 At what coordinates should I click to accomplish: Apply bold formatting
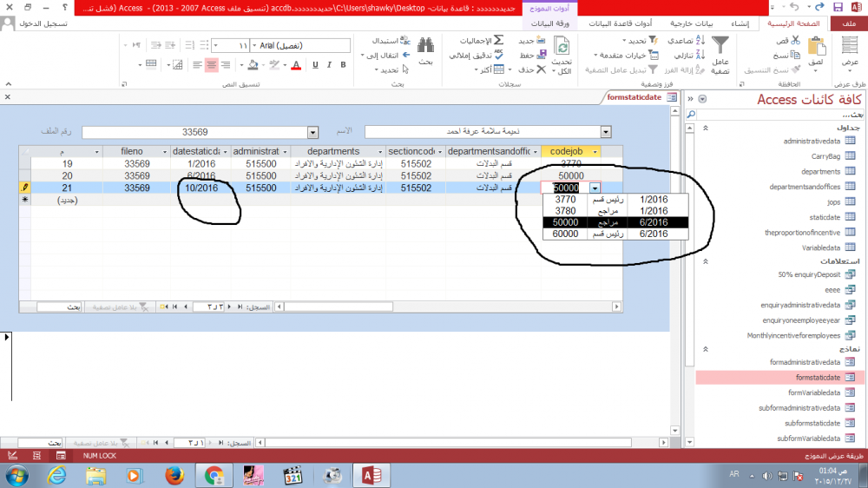(x=343, y=65)
